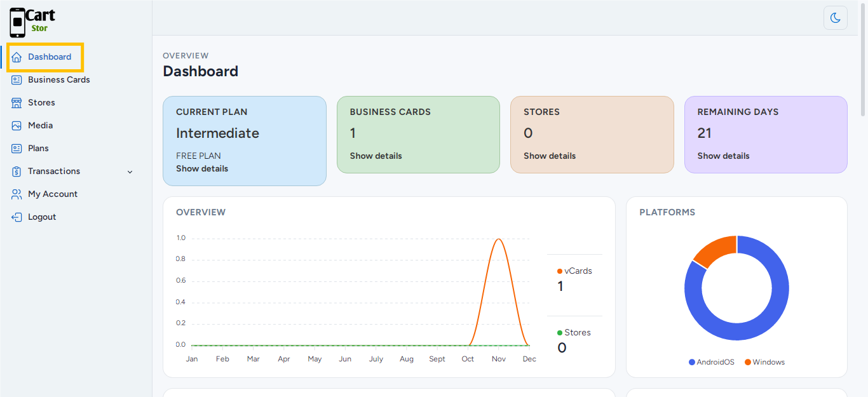This screenshot has height=397, width=868.
Task: Open the Business Cards menu label
Action: pyautogui.click(x=59, y=80)
